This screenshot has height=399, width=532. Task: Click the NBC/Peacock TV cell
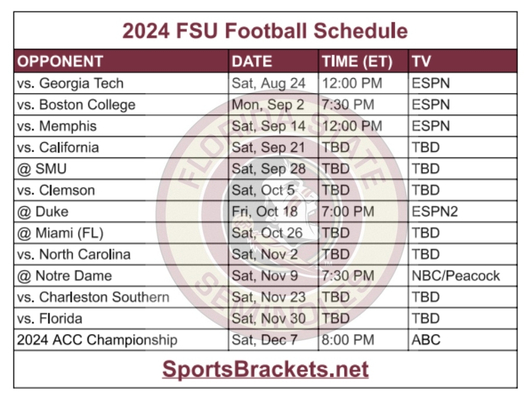(x=456, y=275)
